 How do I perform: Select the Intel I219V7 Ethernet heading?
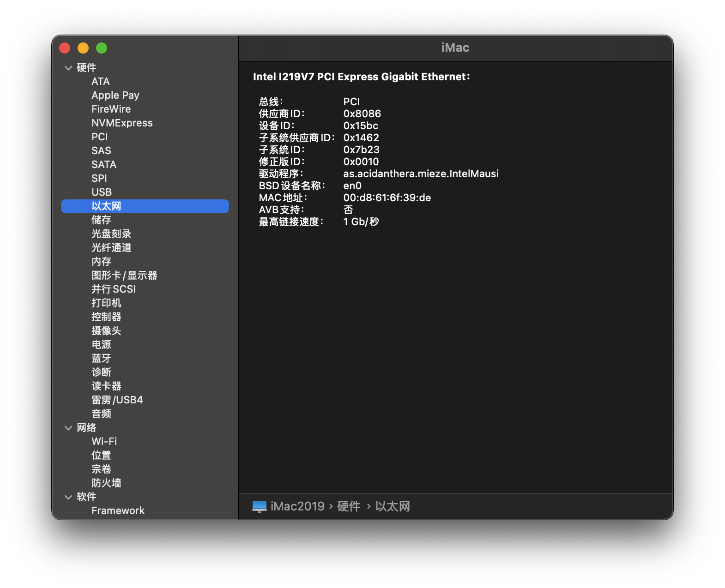point(362,77)
